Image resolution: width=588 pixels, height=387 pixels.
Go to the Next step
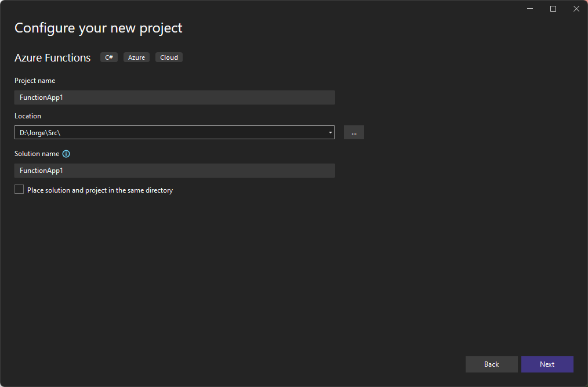click(547, 364)
